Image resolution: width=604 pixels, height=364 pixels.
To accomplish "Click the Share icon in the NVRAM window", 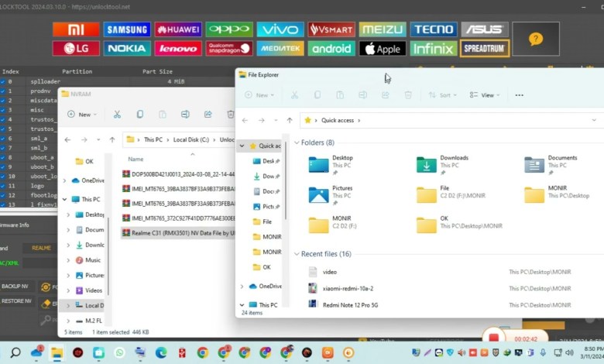I will 208,115.
